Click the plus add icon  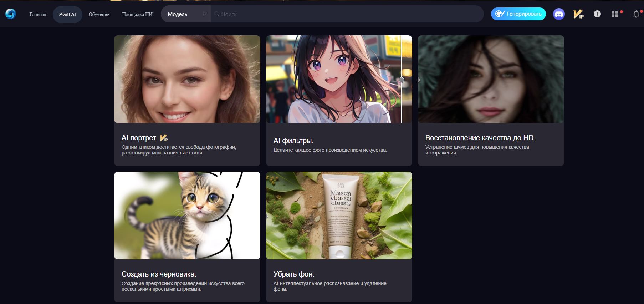click(x=597, y=14)
